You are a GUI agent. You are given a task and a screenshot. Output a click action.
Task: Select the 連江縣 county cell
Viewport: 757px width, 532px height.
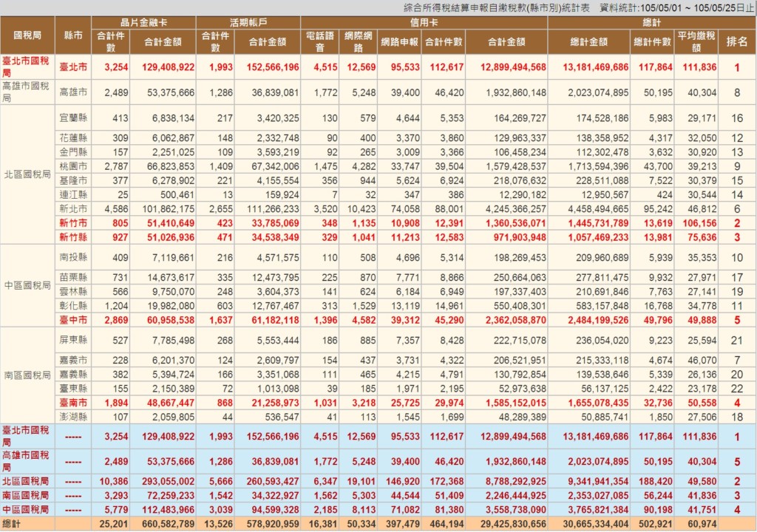click(72, 194)
